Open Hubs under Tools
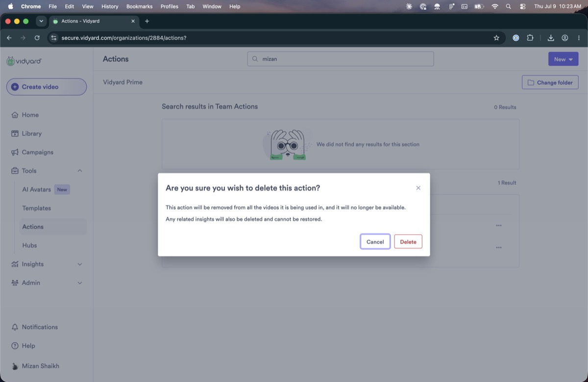588x382 pixels. [x=29, y=245]
